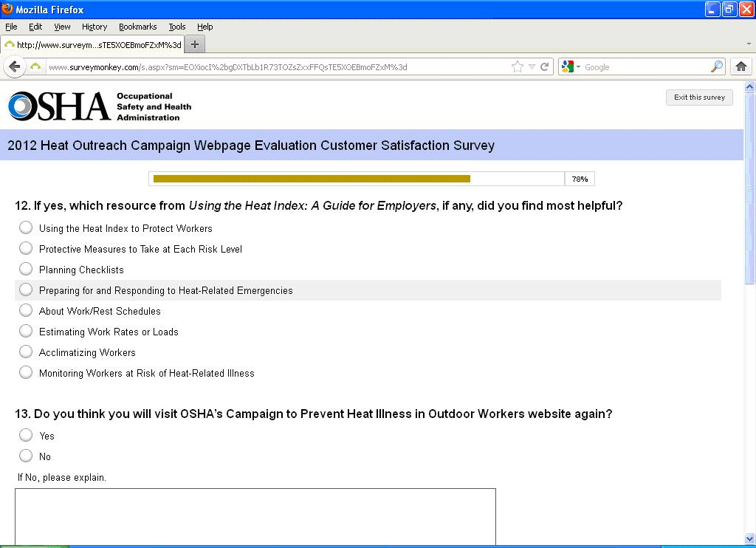Select No for question 13
The height and width of the screenshot is (548, 756).
[x=26, y=456]
